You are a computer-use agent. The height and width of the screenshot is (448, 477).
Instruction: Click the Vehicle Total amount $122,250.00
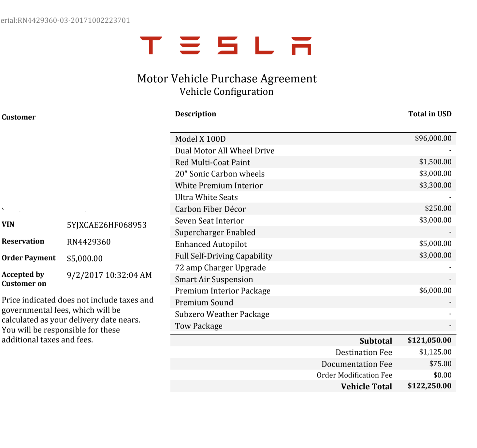429,386
